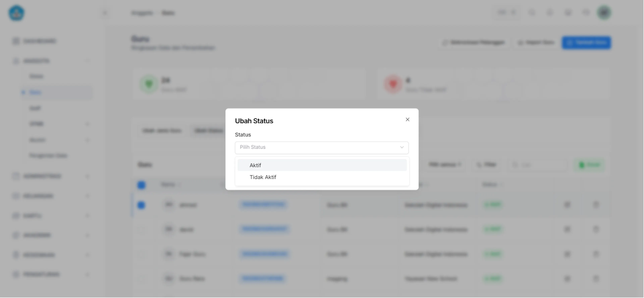The height and width of the screenshot is (298, 644).
Task: Choose the Tidak Aktif status option
Action: pos(322,177)
